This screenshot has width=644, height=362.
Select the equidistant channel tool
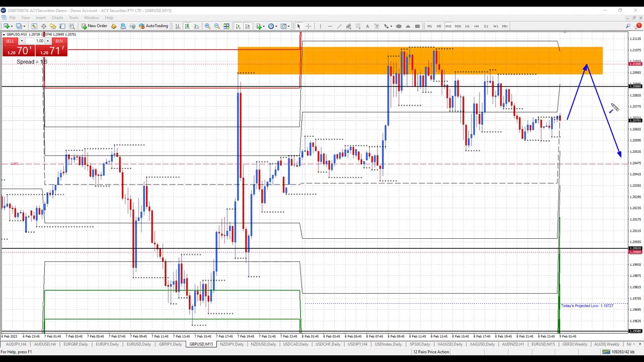point(349,26)
